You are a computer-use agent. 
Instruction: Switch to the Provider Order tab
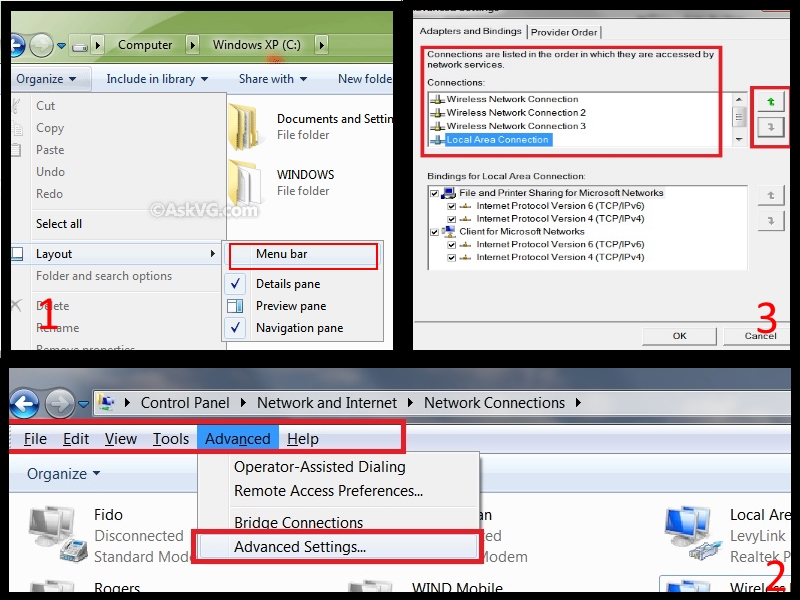(x=564, y=32)
